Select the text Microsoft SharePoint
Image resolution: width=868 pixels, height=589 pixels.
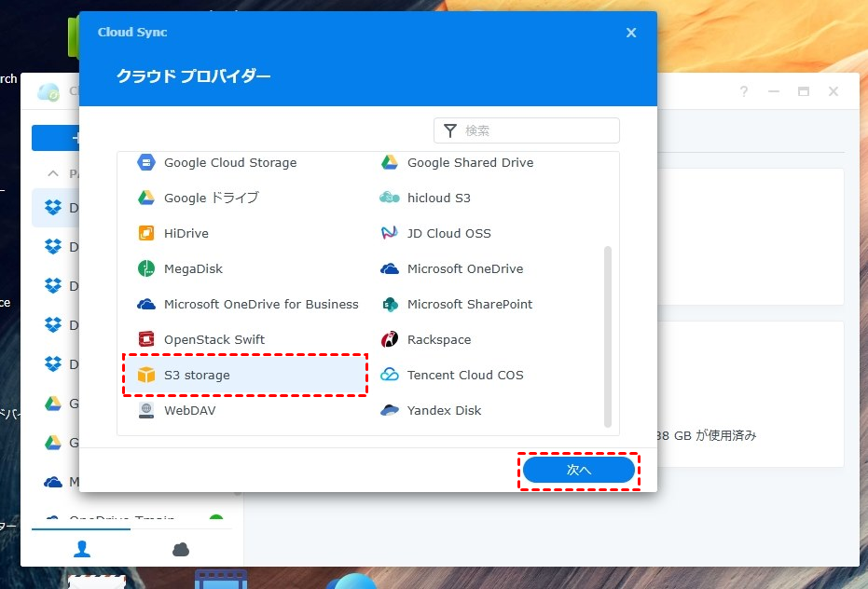click(x=470, y=305)
